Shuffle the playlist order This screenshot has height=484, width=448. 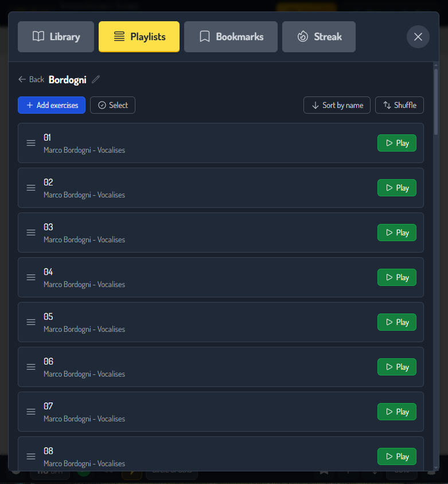399,105
